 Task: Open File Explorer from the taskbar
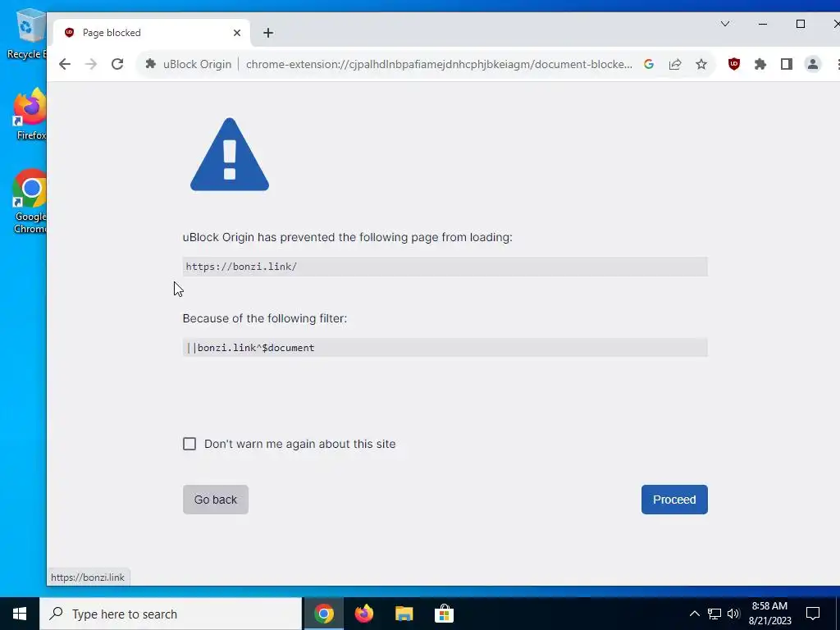(404, 614)
